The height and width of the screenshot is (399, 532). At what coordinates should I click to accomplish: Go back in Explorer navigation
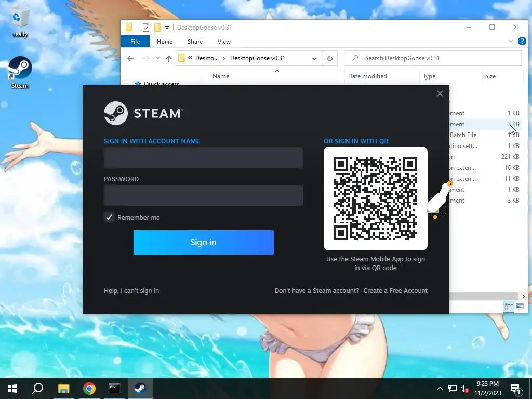130,58
